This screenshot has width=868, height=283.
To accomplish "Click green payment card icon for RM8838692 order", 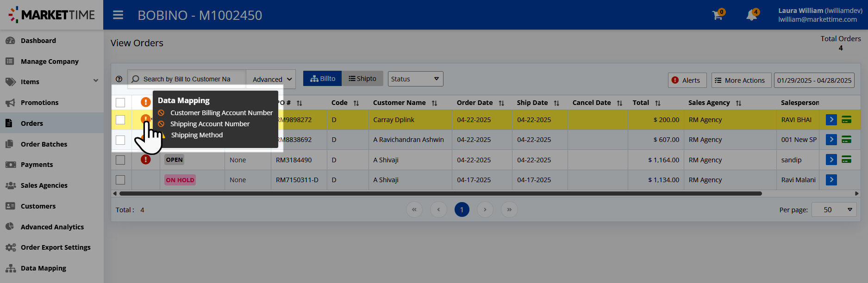I will [x=846, y=140].
